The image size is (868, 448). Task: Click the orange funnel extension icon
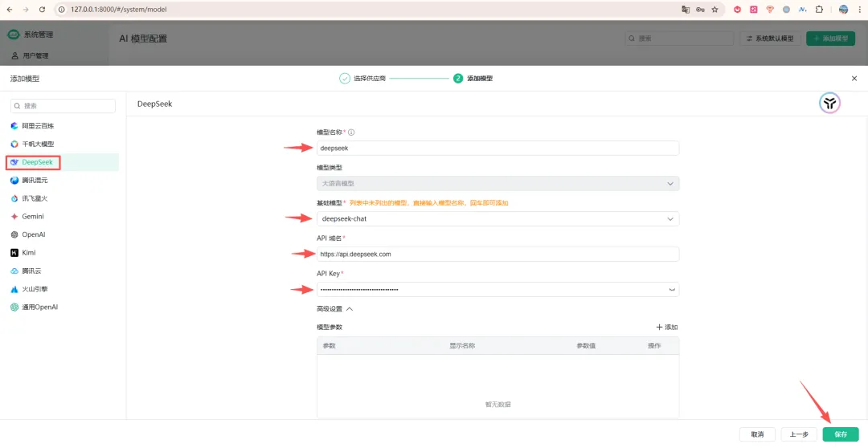pos(770,10)
